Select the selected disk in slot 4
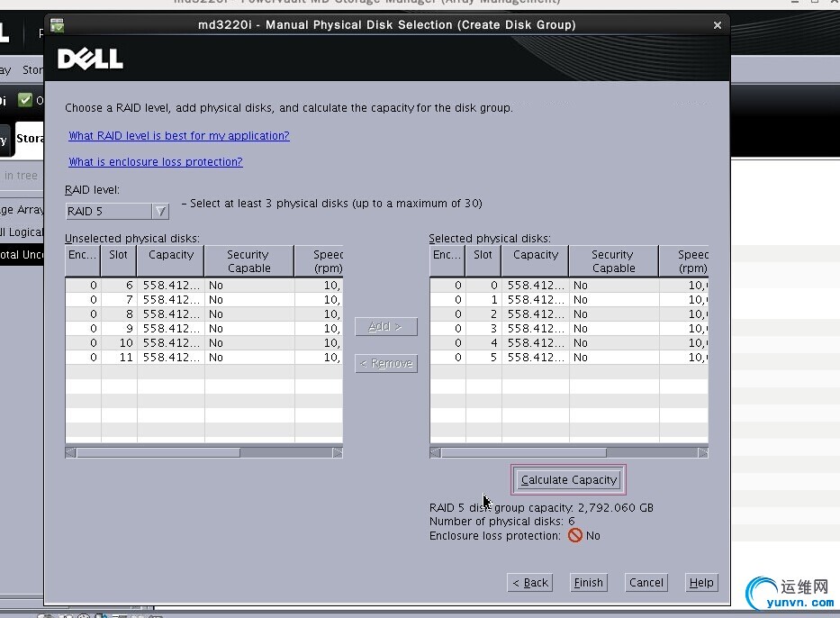Viewport: 840px width, 618px height. tap(569, 343)
